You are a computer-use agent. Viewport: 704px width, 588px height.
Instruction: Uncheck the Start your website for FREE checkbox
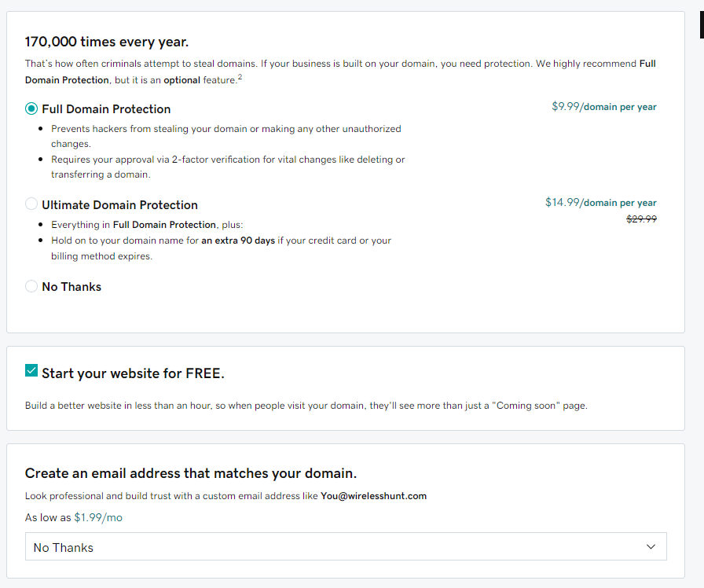[31, 371]
